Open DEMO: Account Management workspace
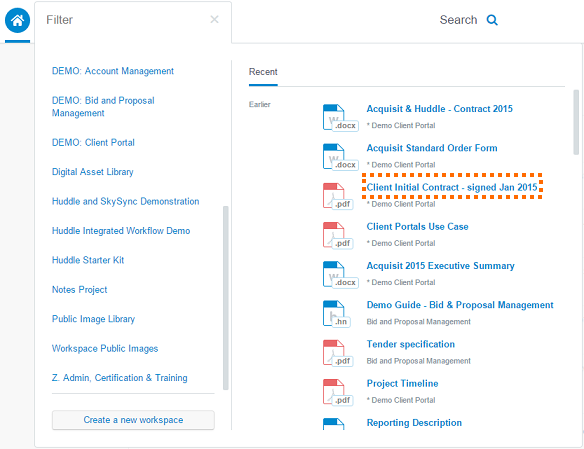This screenshot has width=584, height=449. pos(113,71)
